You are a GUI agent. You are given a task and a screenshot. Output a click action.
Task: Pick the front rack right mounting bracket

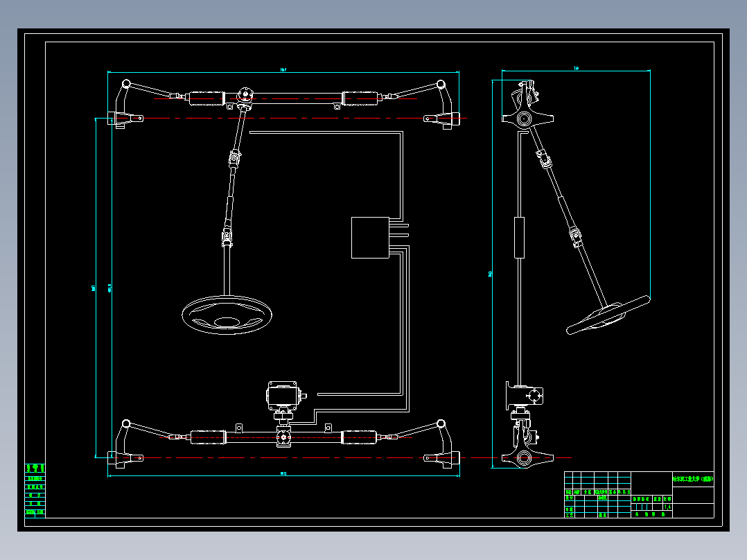pyautogui.click(x=337, y=107)
